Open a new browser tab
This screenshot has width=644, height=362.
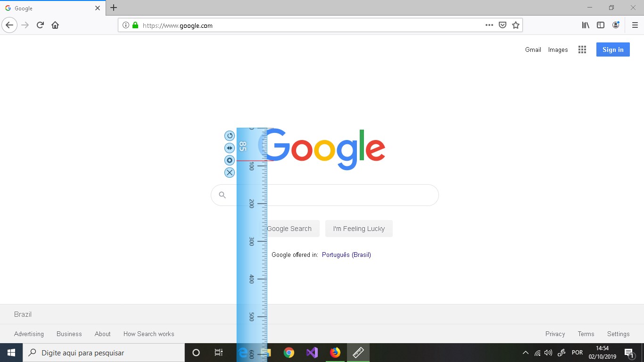point(114,8)
